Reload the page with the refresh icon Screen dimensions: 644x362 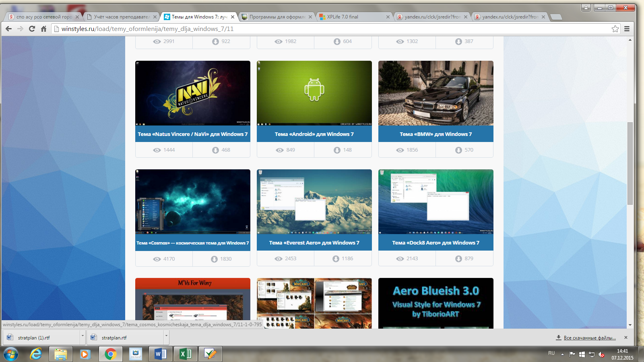(32, 29)
